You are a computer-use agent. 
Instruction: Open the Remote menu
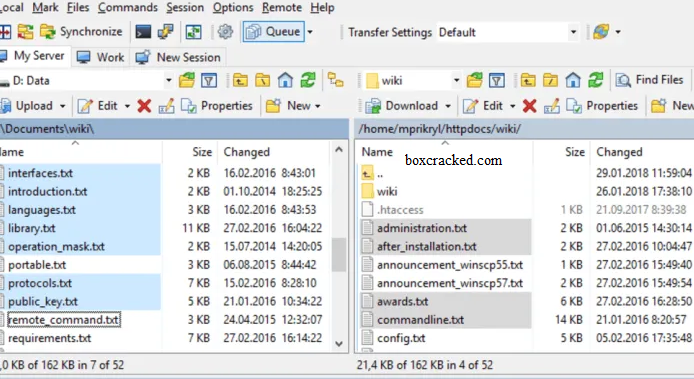281,8
